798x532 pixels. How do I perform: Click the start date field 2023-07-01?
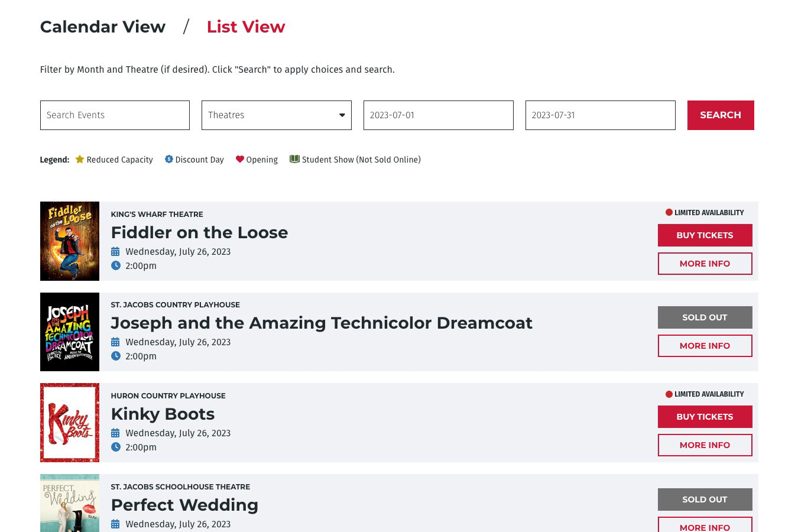coord(438,115)
